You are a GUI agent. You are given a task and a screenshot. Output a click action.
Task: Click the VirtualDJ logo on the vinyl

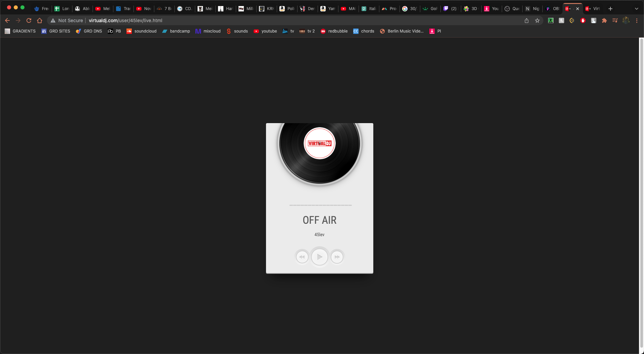click(320, 143)
